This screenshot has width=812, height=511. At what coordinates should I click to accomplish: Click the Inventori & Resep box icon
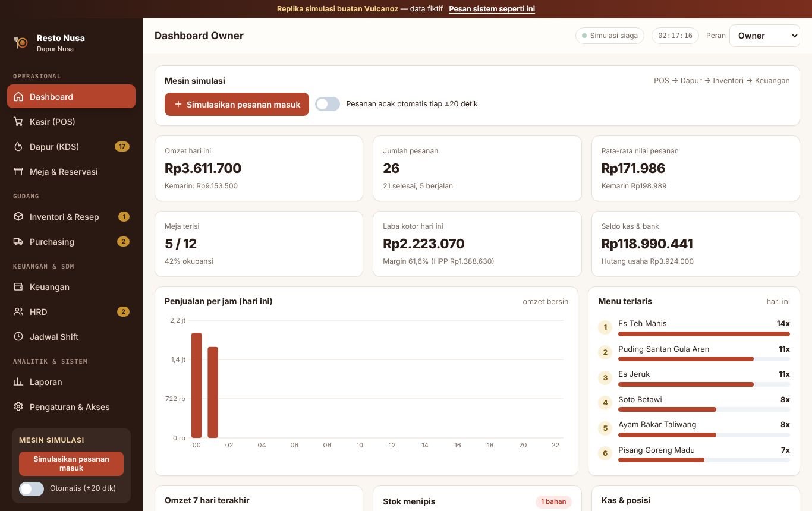[x=18, y=217]
